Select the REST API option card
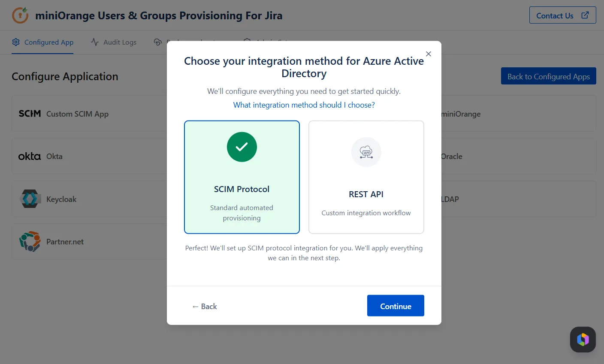This screenshot has height=364, width=604. (366, 177)
